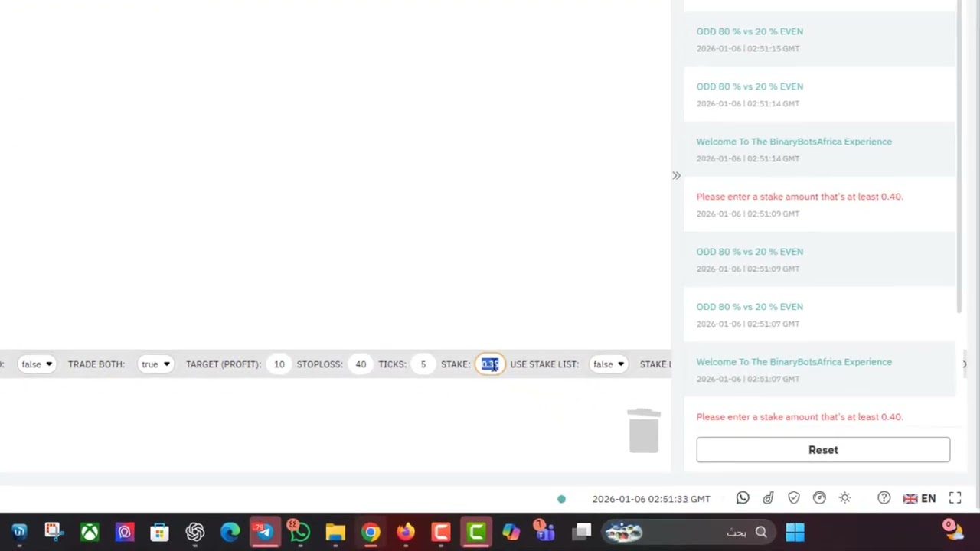The image size is (980, 551).
Task: Open Microsoft Edge from the taskbar
Action: point(230,532)
